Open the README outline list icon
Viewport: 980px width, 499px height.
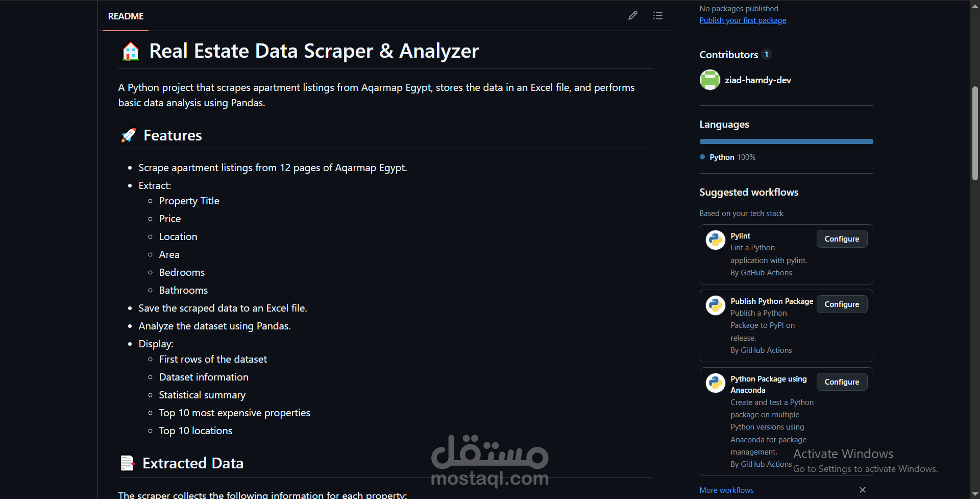(658, 16)
